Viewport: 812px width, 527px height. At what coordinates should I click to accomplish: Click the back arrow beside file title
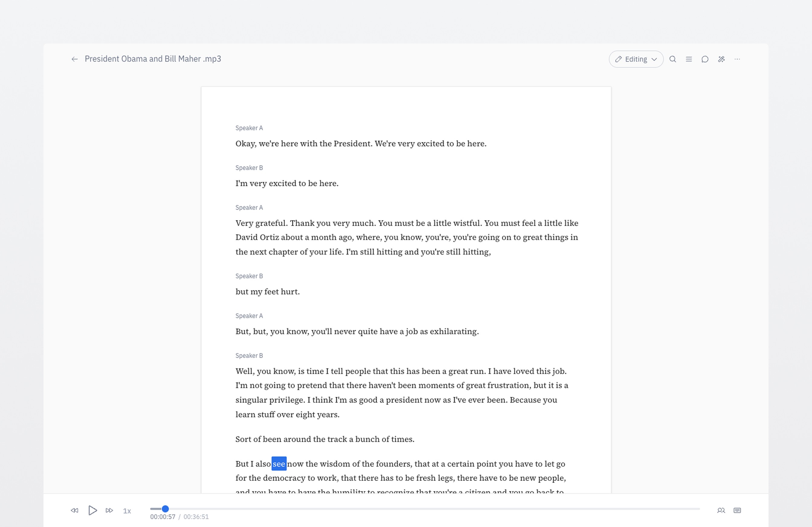point(74,60)
